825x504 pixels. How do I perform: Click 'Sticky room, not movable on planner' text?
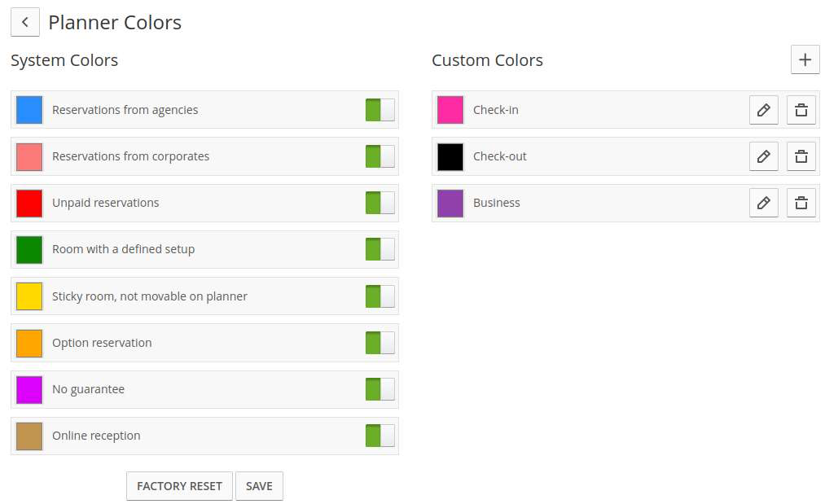(149, 296)
